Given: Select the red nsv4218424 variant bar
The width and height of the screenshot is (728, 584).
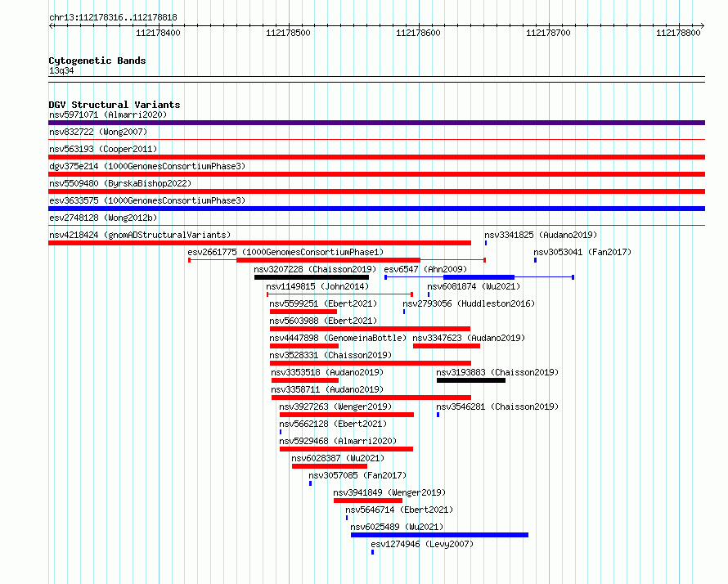Looking at the screenshot, I should [259, 243].
